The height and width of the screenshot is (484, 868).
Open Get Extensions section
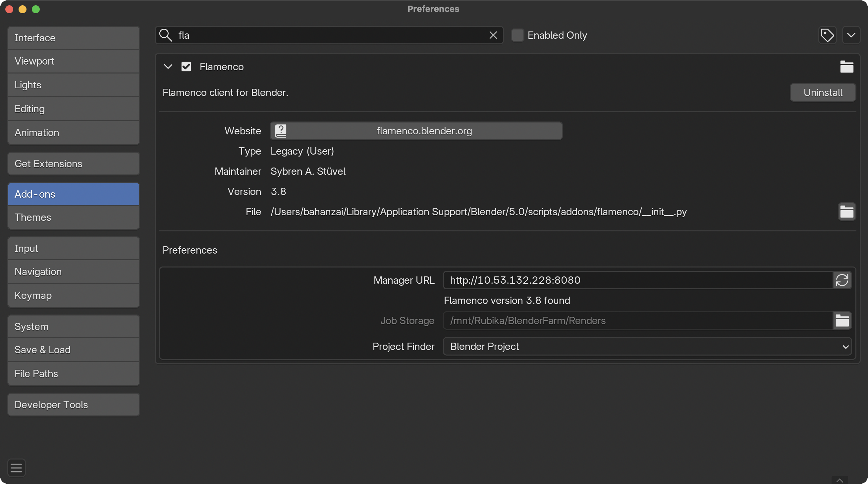pyautogui.click(x=74, y=164)
